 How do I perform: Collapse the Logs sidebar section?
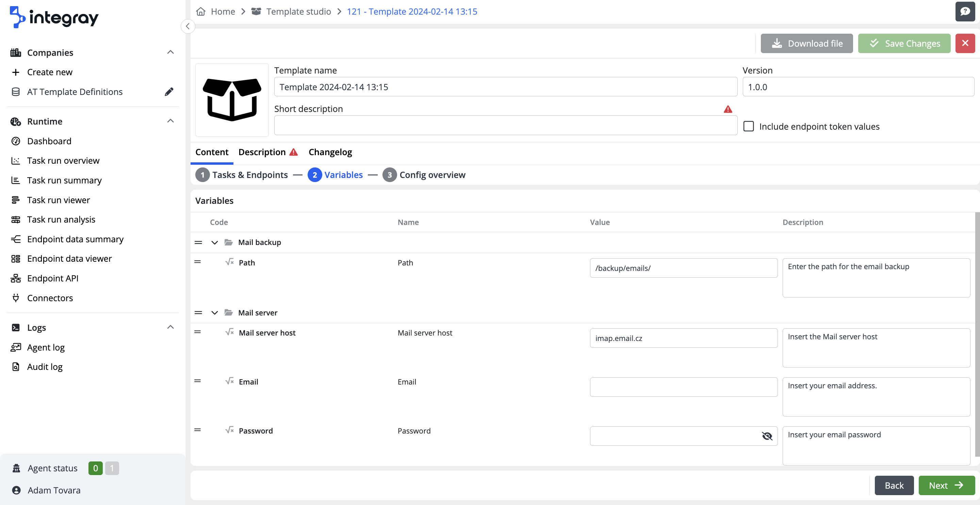point(170,327)
